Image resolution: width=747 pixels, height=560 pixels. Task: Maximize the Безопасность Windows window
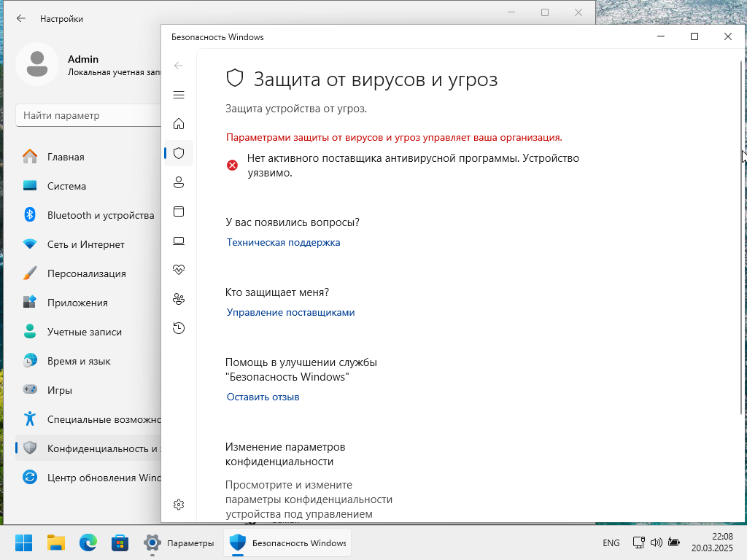click(694, 36)
